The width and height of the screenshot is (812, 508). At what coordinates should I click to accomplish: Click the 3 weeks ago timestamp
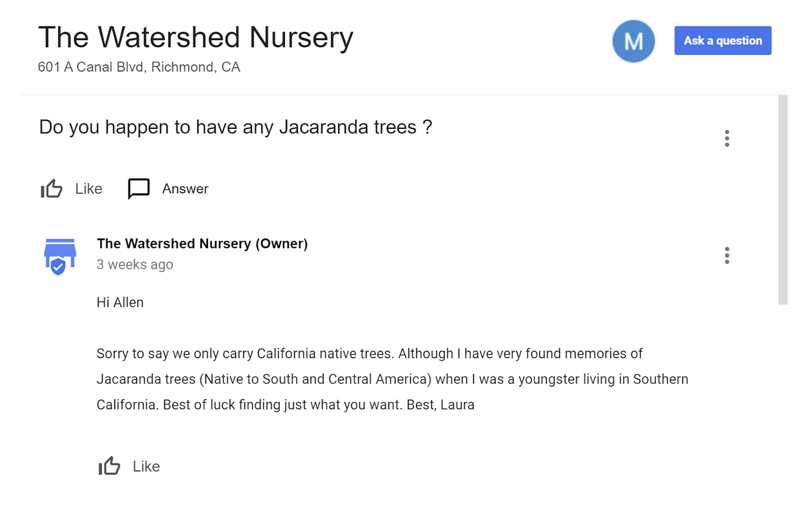pos(135,264)
